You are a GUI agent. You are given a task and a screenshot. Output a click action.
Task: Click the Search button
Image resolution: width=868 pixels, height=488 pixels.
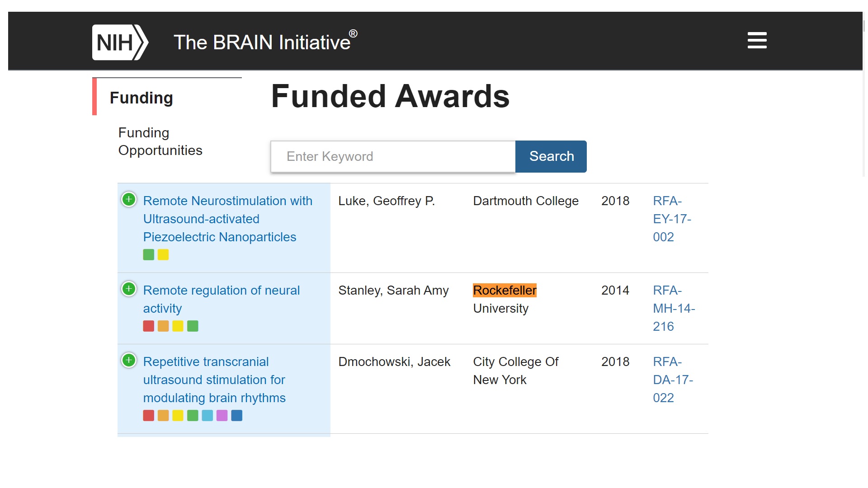[551, 156]
